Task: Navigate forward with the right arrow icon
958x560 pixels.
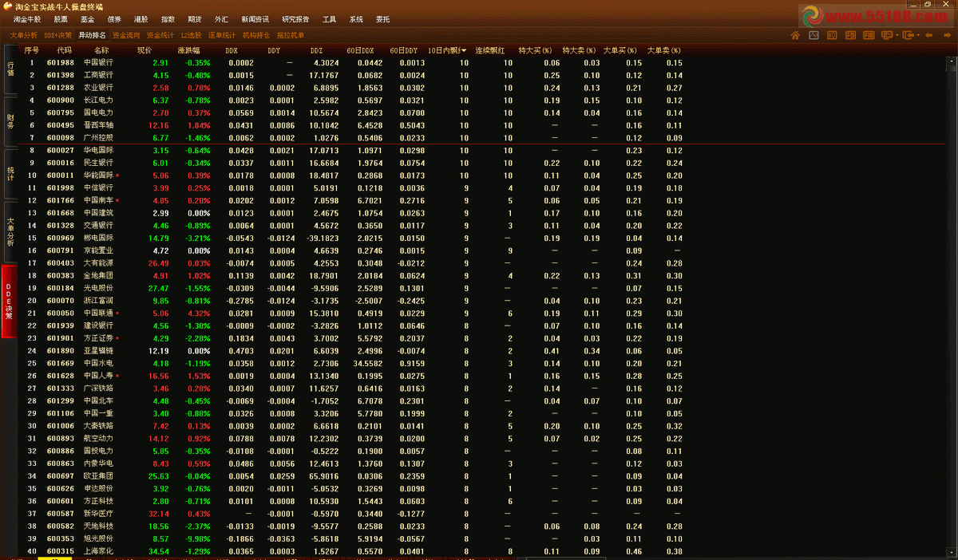Action: (948, 35)
